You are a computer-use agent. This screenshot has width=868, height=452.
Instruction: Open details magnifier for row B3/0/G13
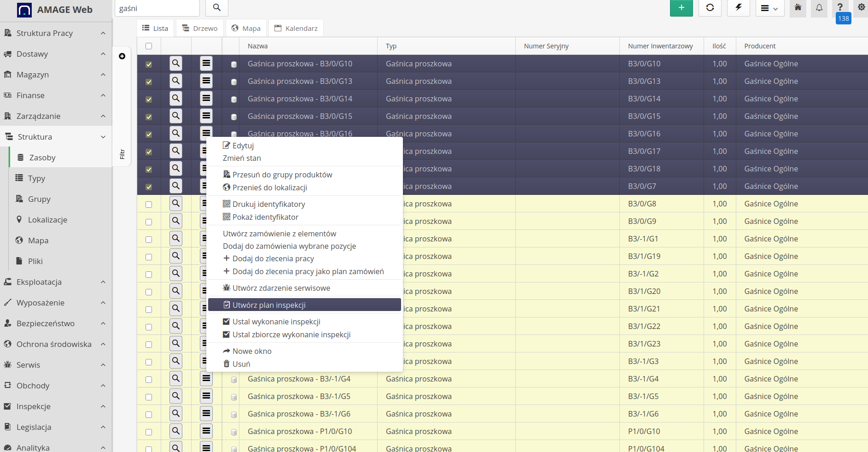pos(176,81)
